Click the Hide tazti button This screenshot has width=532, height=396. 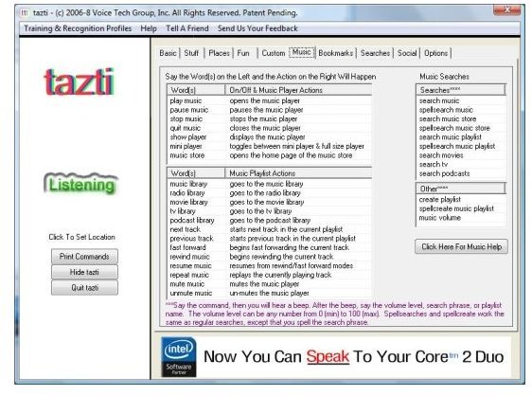click(x=84, y=272)
